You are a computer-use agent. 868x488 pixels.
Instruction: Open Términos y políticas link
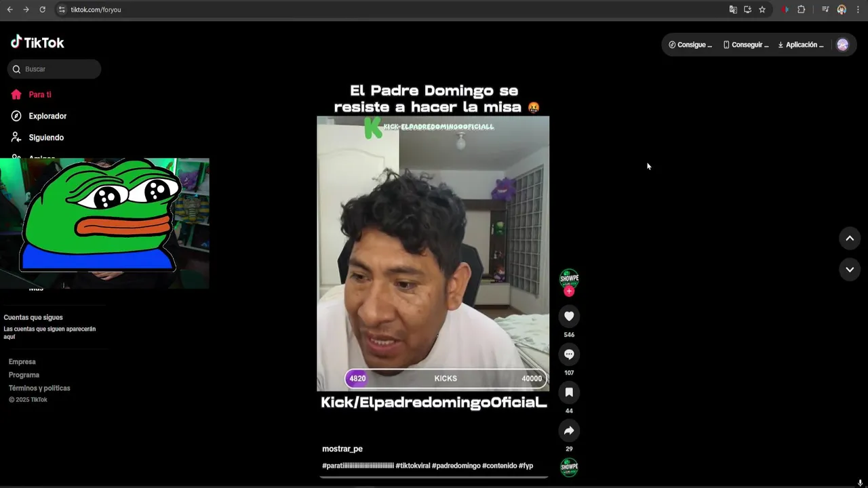coord(39,388)
